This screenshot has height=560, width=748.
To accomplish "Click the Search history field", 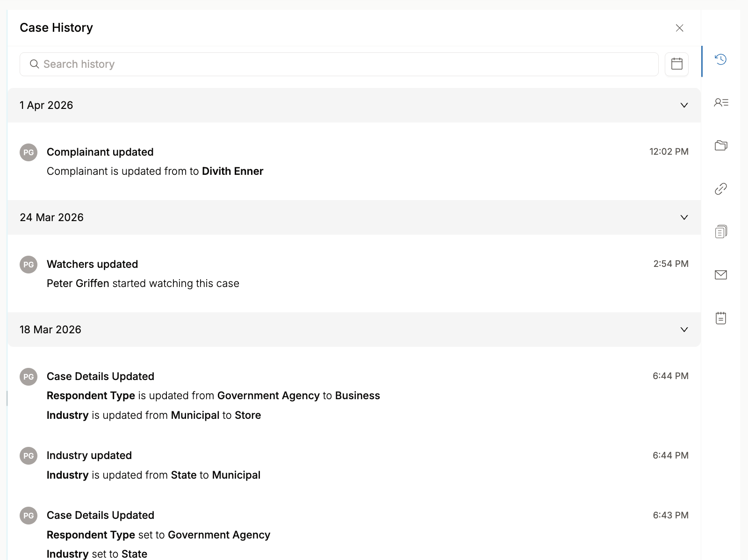I will [x=339, y=64].
